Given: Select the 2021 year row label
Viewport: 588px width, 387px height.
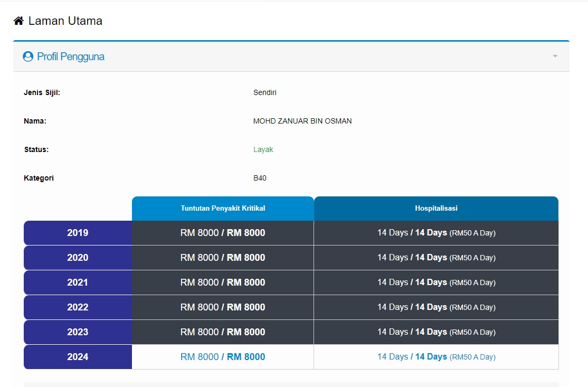Looking at the screenshot, I should click(x=78, y=282).
